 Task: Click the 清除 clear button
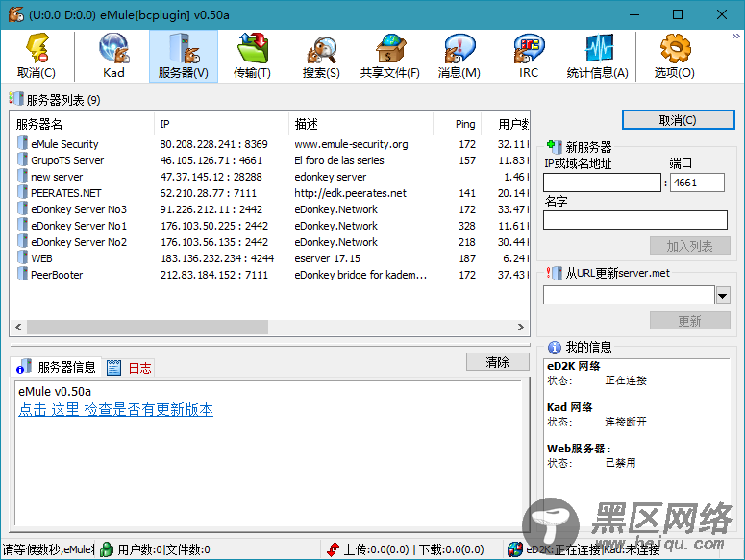pos(497,361)
